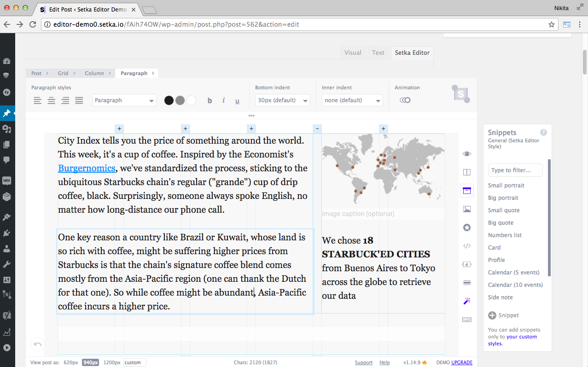Open the Bottom indent dropdown
The width and height of the screenshot is (588, 367).
click(x=283, y=100)
